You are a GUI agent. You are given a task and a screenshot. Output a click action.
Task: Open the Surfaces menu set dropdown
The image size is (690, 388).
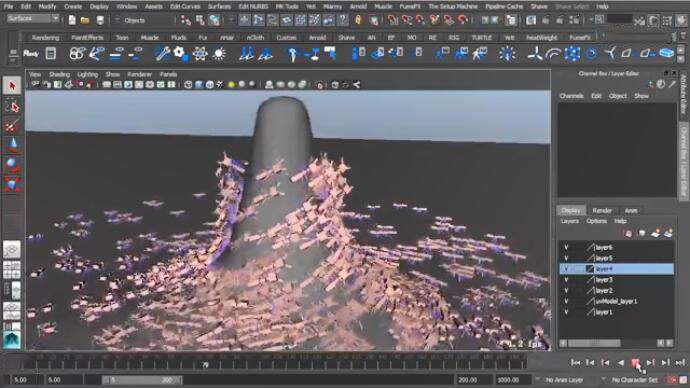tap(33, 19)
